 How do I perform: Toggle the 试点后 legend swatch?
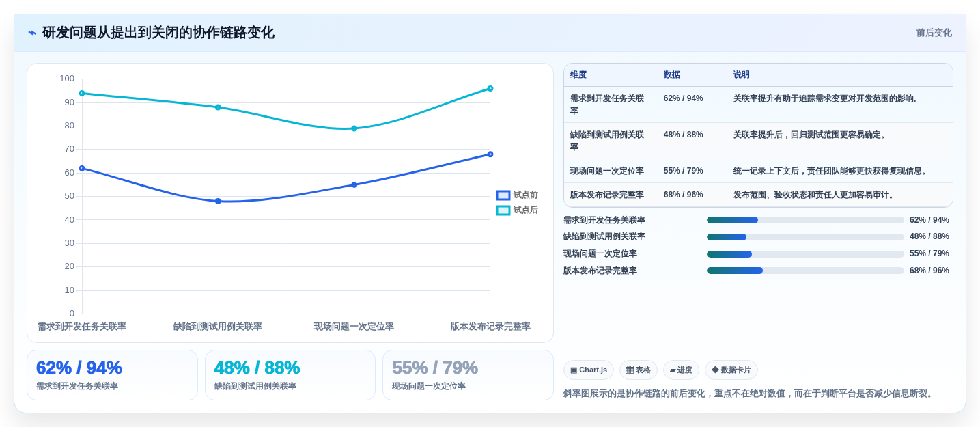click(503, 210)
